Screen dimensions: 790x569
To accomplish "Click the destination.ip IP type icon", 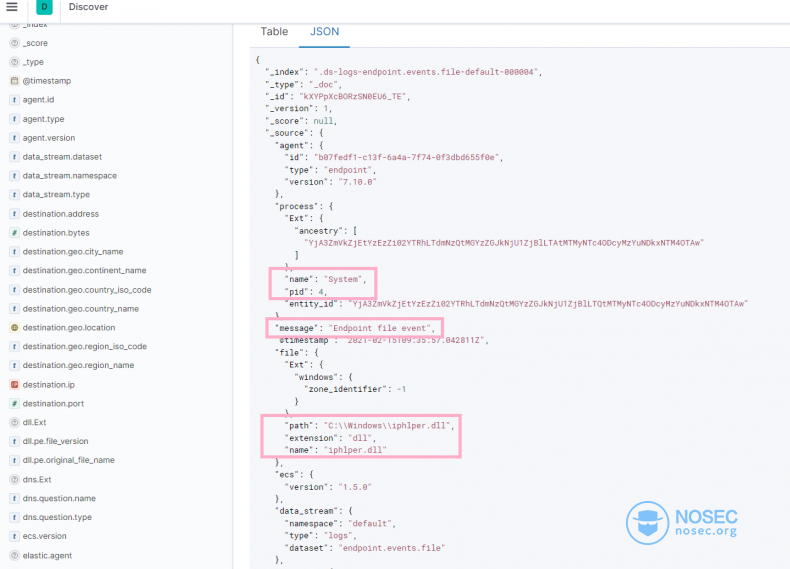I will pos(15,385).
